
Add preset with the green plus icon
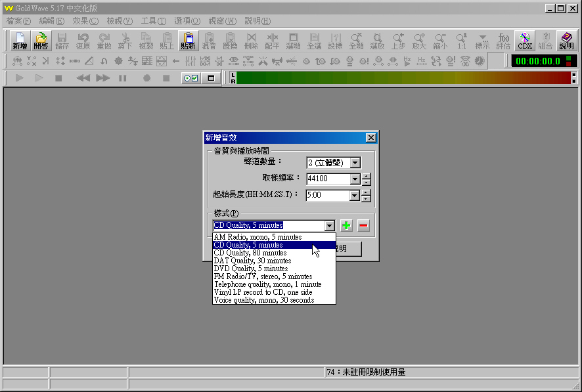click(346, 225)
